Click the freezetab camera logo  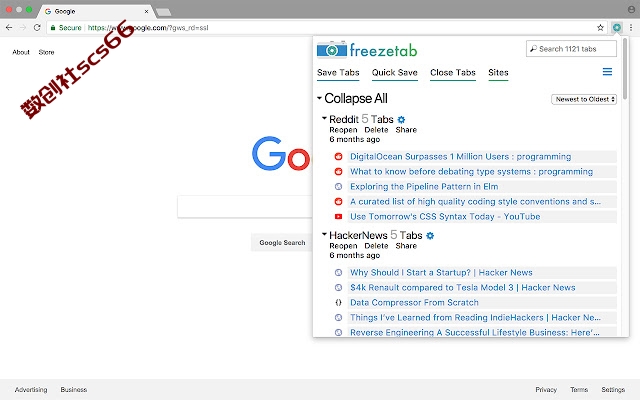pos(332,50)
